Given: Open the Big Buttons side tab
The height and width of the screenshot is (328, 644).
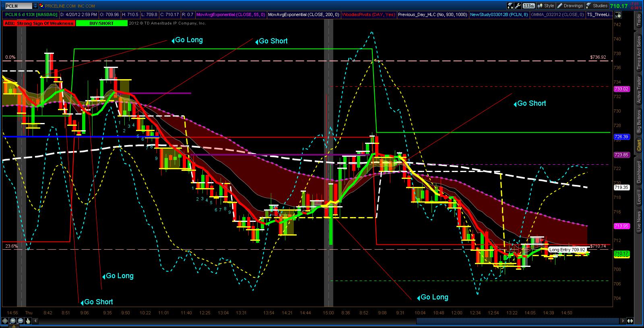Looking at the screenshot, I should (639, 121).
